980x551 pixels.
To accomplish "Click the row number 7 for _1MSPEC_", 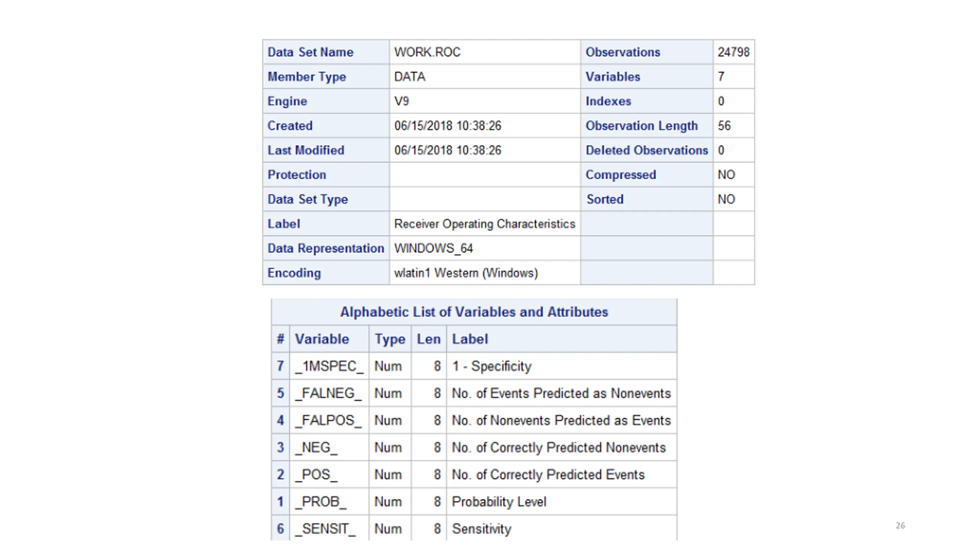I will pos(281,366).
